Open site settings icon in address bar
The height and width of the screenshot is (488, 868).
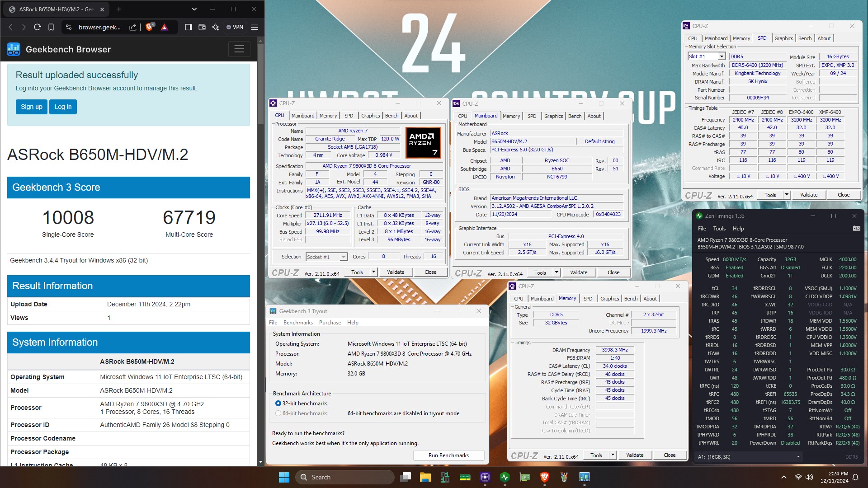69,27
